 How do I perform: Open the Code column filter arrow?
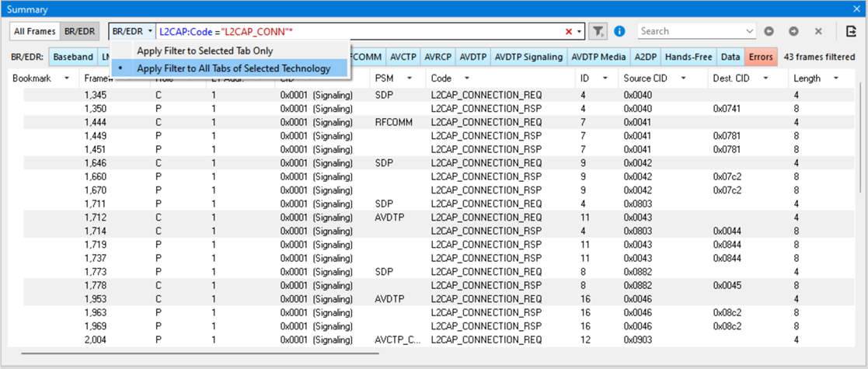pyautogui.click(x=467, y=78)
